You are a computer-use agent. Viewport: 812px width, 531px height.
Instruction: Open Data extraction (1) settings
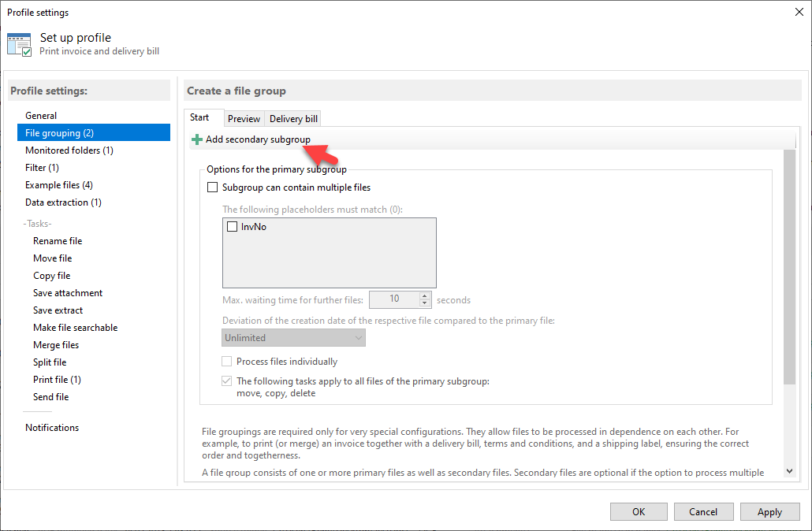coord(63,202)
